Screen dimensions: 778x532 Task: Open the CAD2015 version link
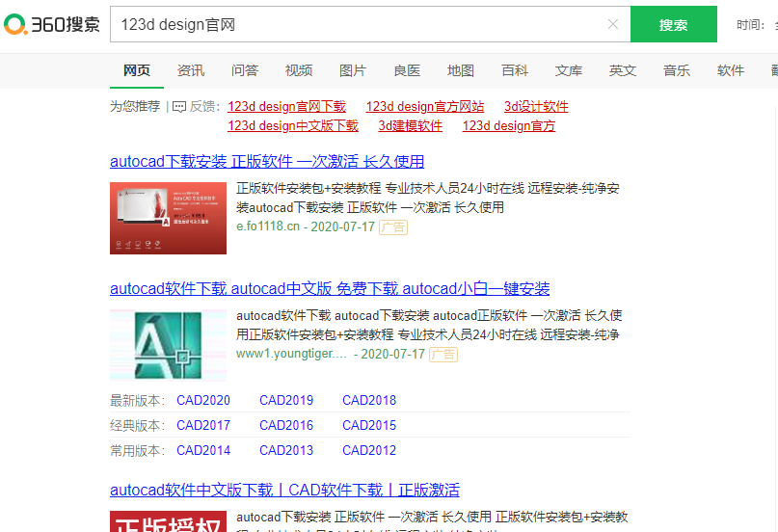point(369,425)
